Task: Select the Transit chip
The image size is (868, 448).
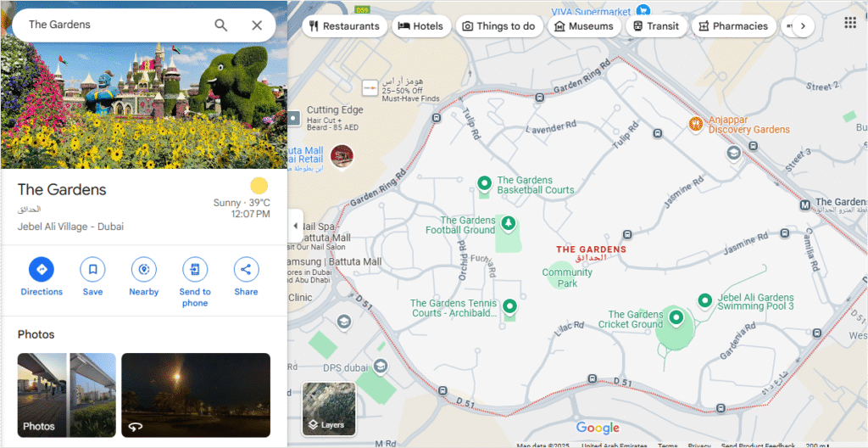Action: [x=656, y=26]
